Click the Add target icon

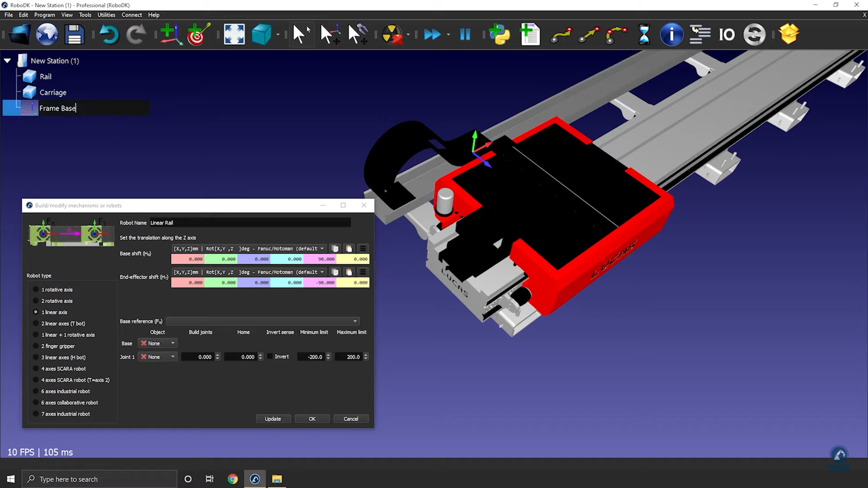tap(198, 34)
